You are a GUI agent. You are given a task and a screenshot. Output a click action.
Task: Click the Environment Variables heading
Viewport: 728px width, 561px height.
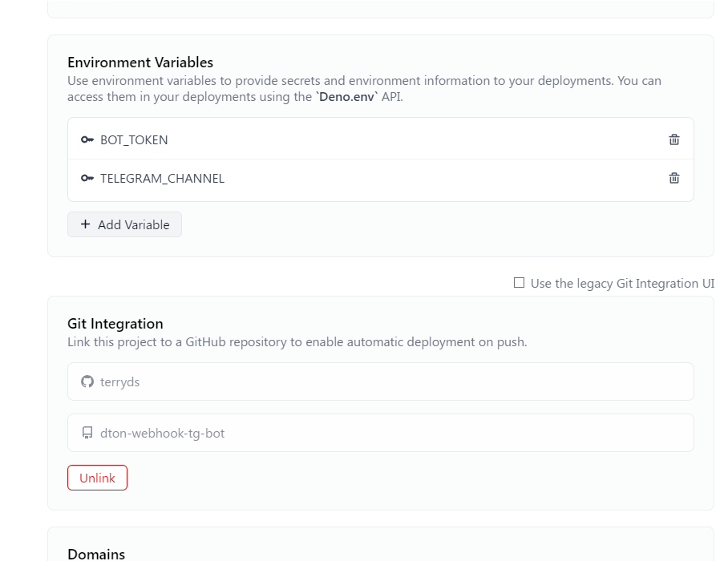click(x=140, y=63)
